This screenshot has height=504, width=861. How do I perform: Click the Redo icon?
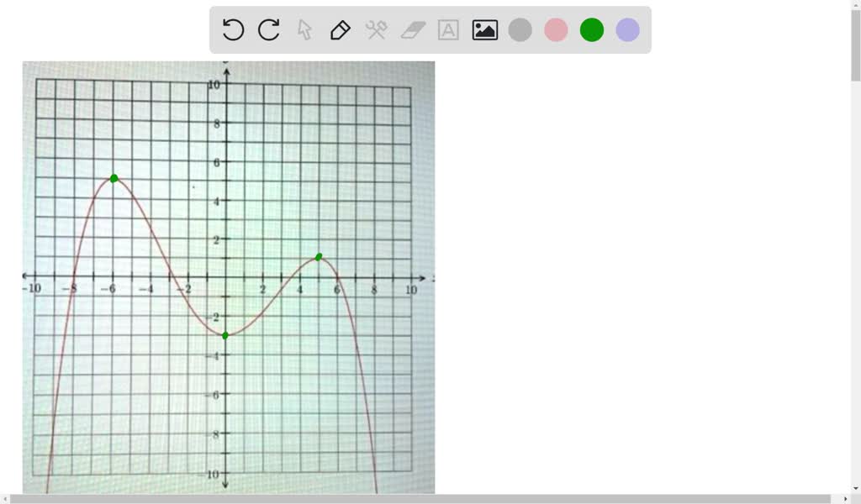click(x=267, y=29)
